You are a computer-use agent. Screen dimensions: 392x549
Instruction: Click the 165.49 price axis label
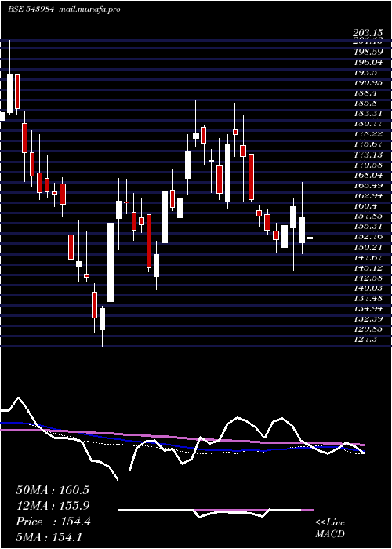point(368,186)
